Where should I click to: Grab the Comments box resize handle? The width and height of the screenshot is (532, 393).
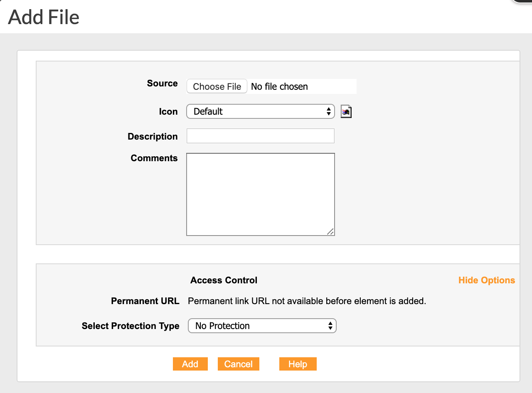click(330, 232)
